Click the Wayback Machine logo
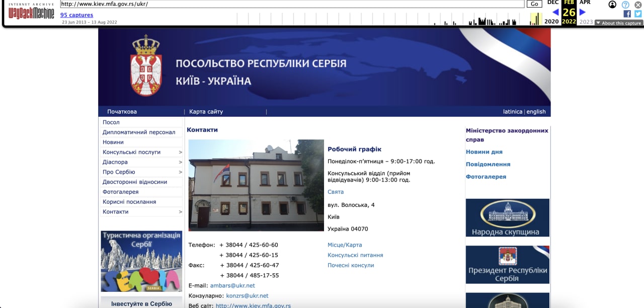Viewport: 644px width, 308px height. pos(31,12)
